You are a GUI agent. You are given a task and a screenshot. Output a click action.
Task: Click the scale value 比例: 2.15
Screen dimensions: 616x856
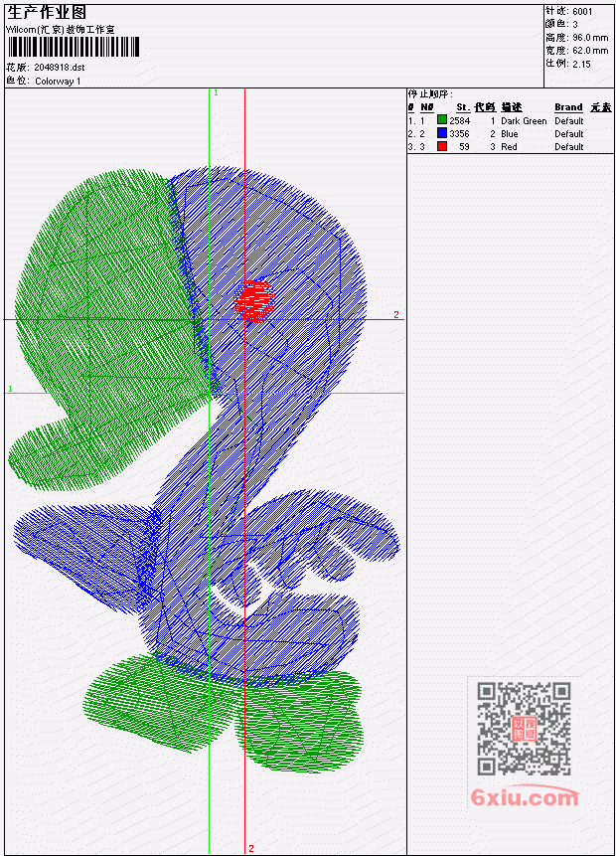(568, 64)
